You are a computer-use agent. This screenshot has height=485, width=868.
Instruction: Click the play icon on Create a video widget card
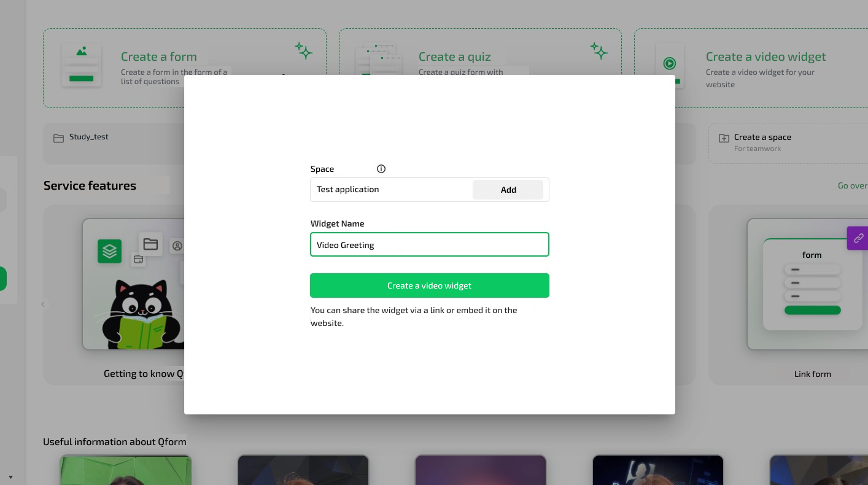(x=669, y=63)
